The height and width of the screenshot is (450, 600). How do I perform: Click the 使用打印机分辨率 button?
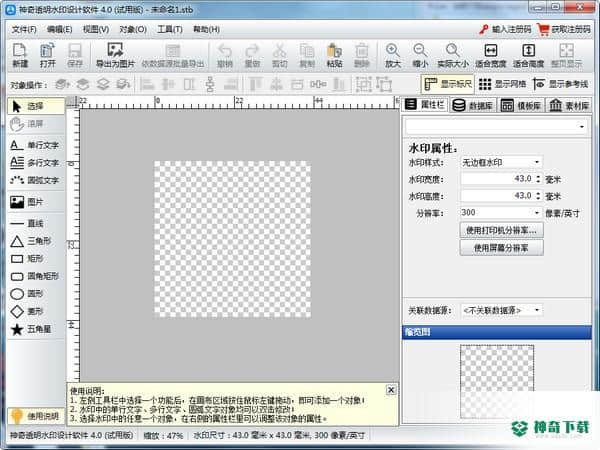(x=501, y=230)
